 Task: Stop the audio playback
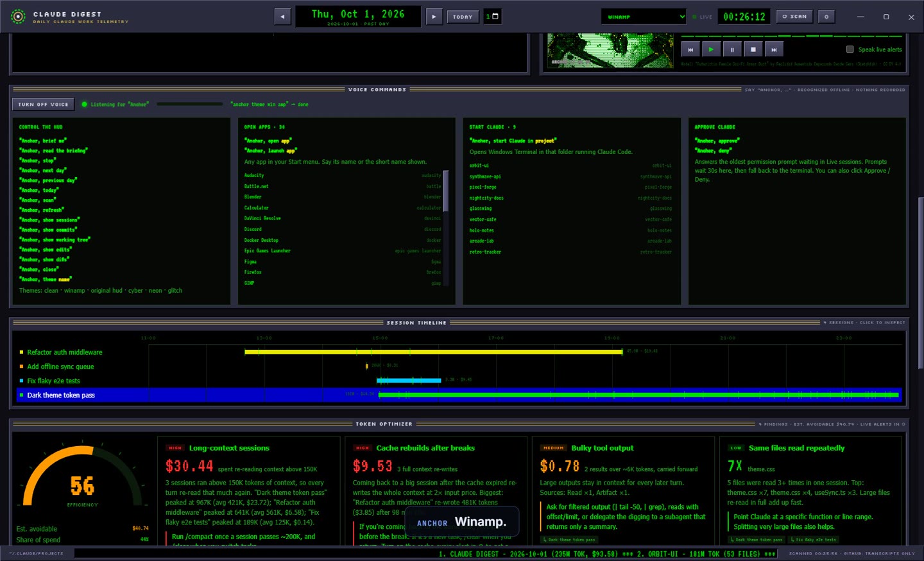[x=753, y=49]
